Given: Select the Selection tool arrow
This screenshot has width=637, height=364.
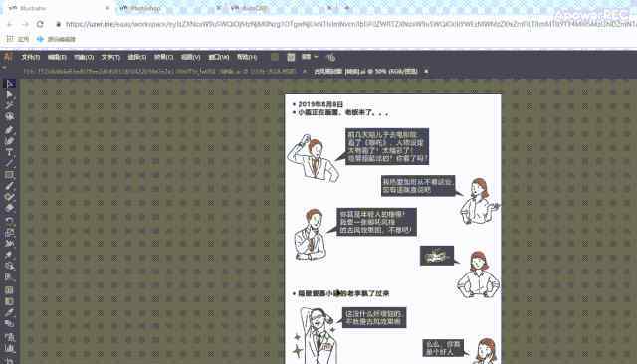Looking at the screenshot, I should (x=10, y=84).
